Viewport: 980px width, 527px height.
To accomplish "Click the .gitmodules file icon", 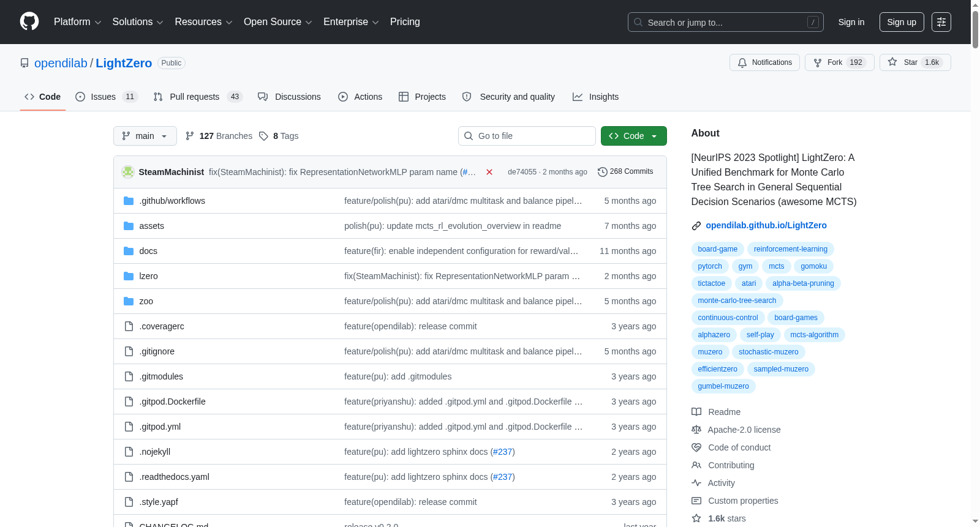I will coord(129,376).
